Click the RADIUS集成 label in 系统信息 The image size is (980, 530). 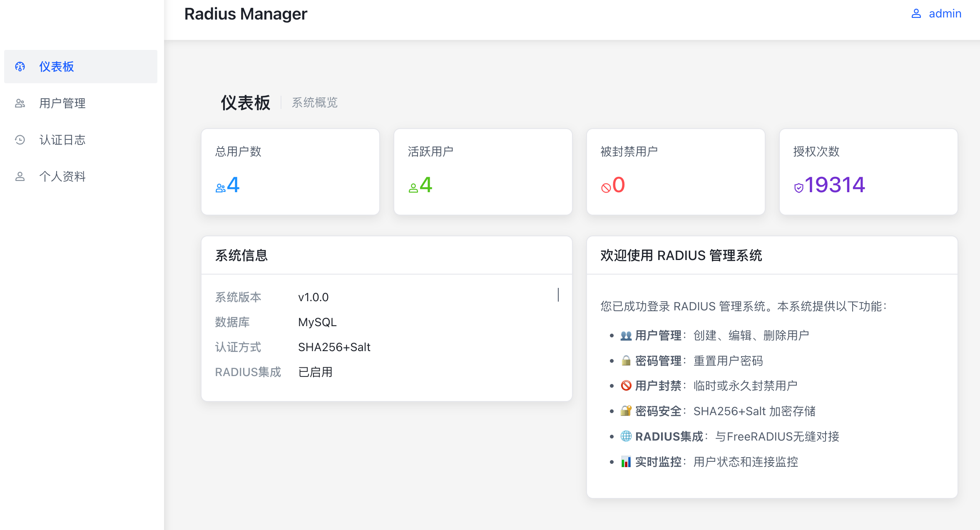tap(248, 372)
